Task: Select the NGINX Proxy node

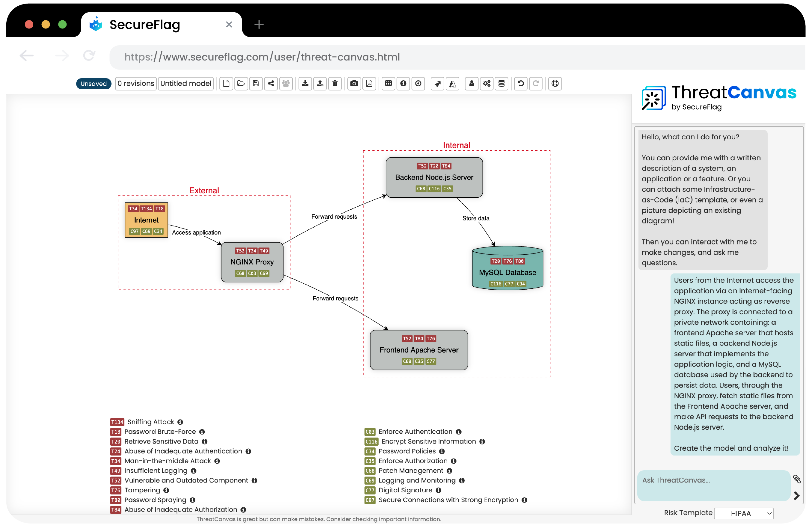Action: point(252,262)
